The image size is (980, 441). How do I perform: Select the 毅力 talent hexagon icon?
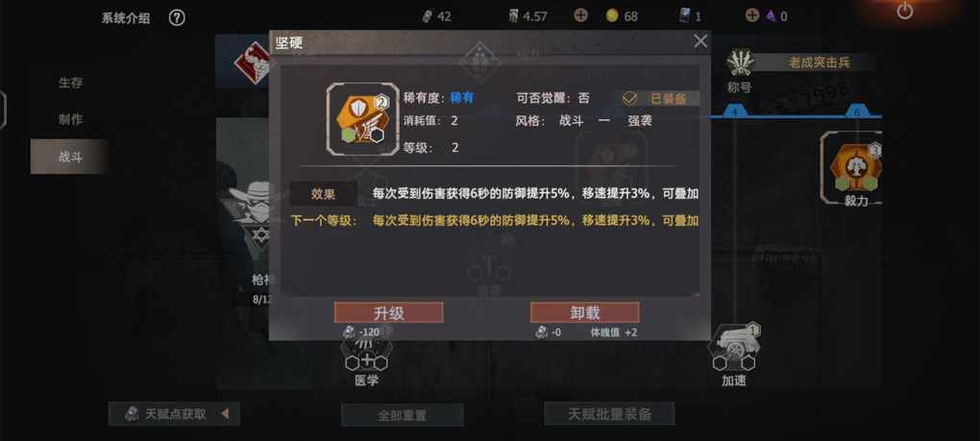(855, 167)
